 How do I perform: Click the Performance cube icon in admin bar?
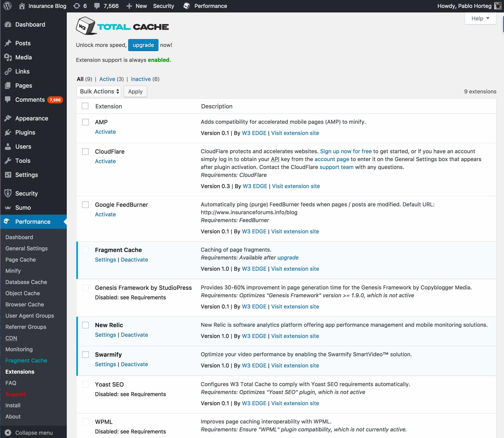point(186,6)
